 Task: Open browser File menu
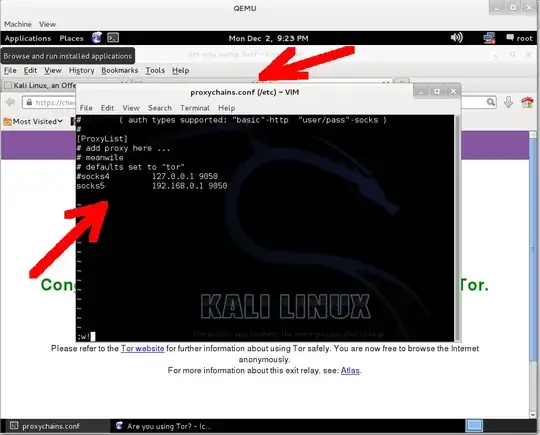point(10,71)
